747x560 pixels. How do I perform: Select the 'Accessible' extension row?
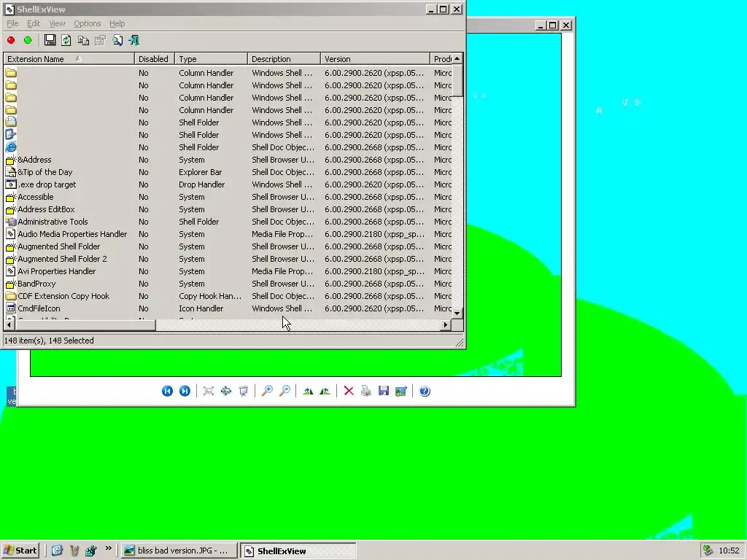(x=228, y=197)
